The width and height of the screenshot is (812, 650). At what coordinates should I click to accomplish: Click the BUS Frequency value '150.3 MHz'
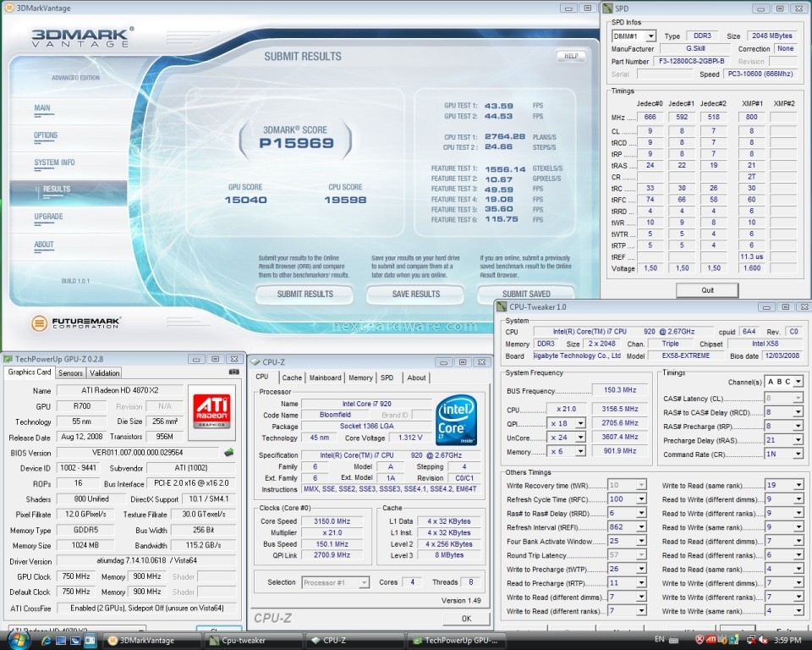pyautogui.click(x=620, y=390)
